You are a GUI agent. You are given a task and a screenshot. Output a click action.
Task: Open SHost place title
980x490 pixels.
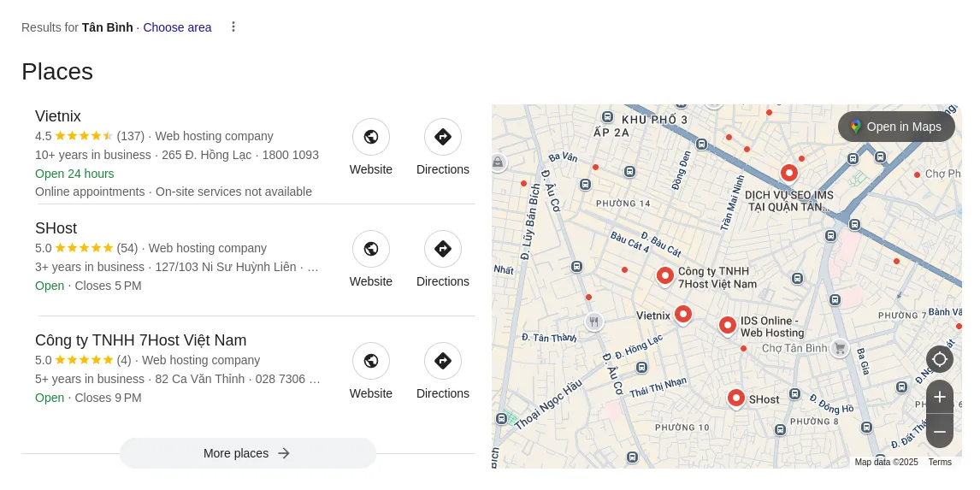click(x=56, y=228)
